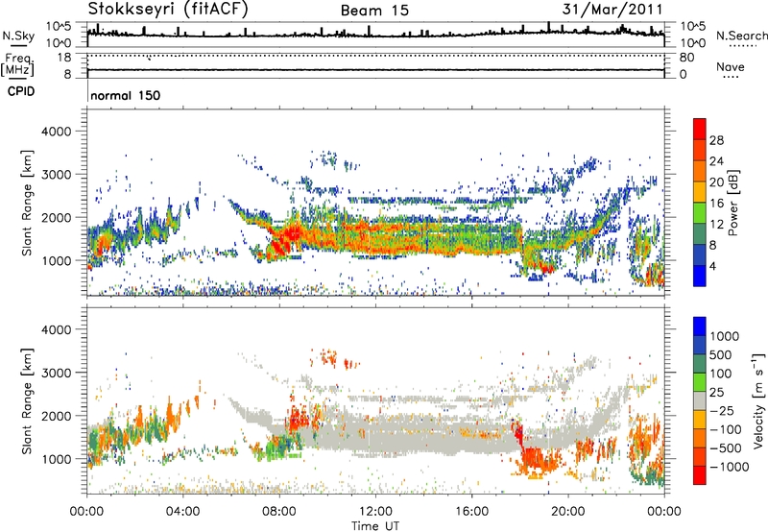Click the "4" label on the power colorbar

[712, 266]
